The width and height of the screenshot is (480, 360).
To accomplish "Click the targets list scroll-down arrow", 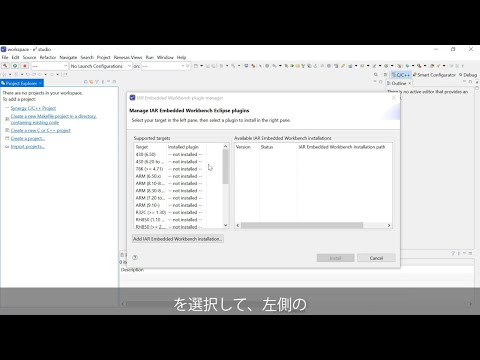I will tap(226, 225).
